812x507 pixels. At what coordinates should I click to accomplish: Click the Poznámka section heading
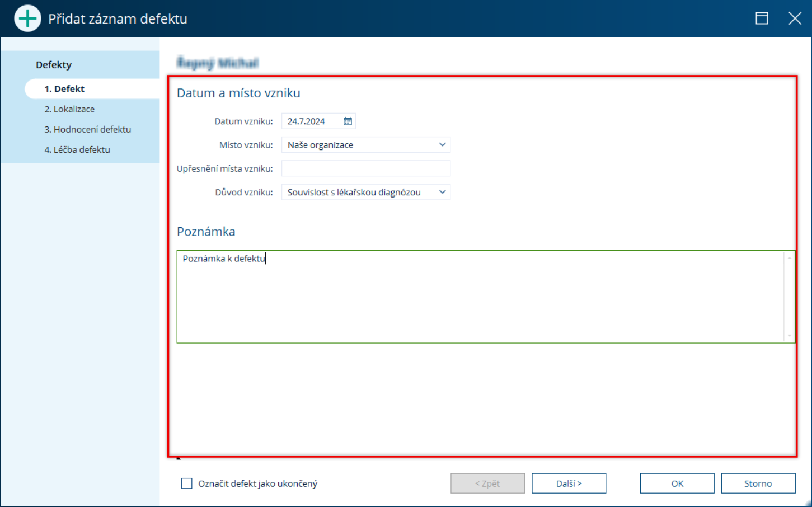206,232
